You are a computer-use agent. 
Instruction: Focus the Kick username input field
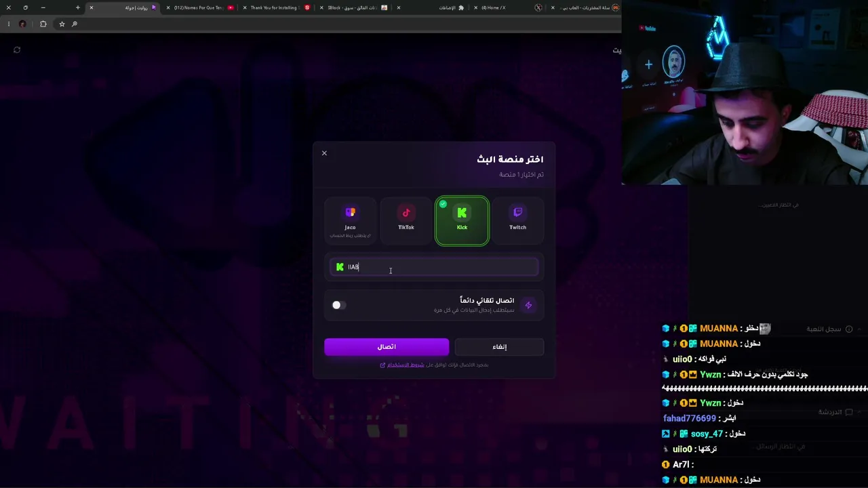click(x=434, y=267)
